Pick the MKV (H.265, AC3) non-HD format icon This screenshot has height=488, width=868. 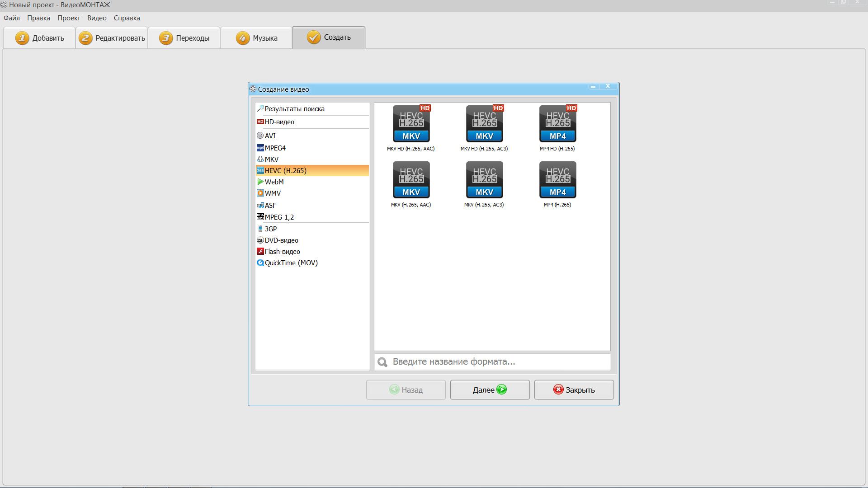coord(485,180)
